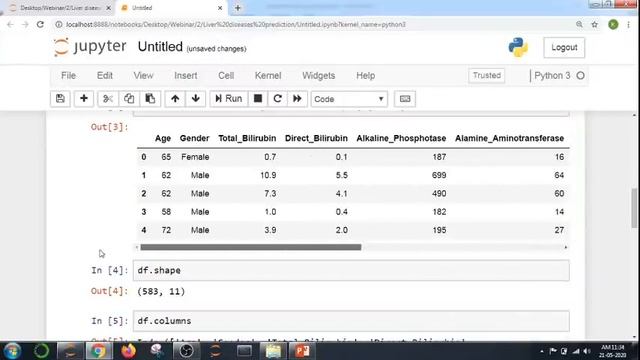Copy selected cells icon
640x360 pixels.
click(x=129, y=99)
